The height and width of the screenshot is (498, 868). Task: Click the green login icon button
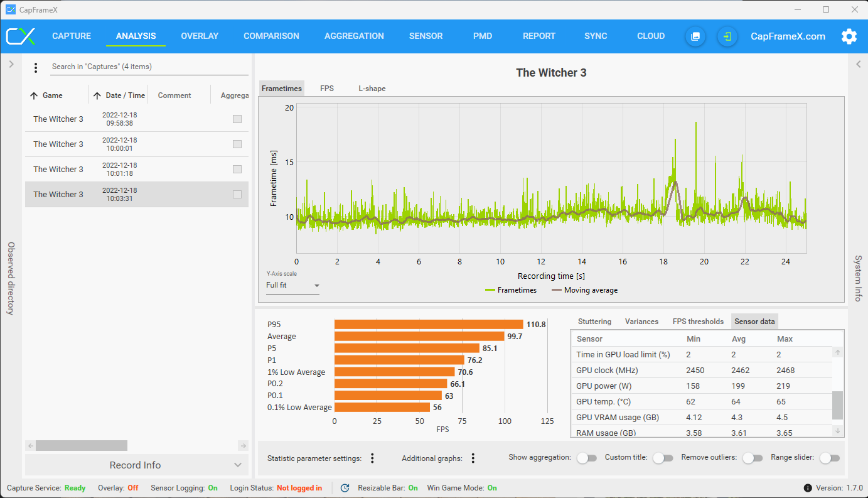(727, 36)
